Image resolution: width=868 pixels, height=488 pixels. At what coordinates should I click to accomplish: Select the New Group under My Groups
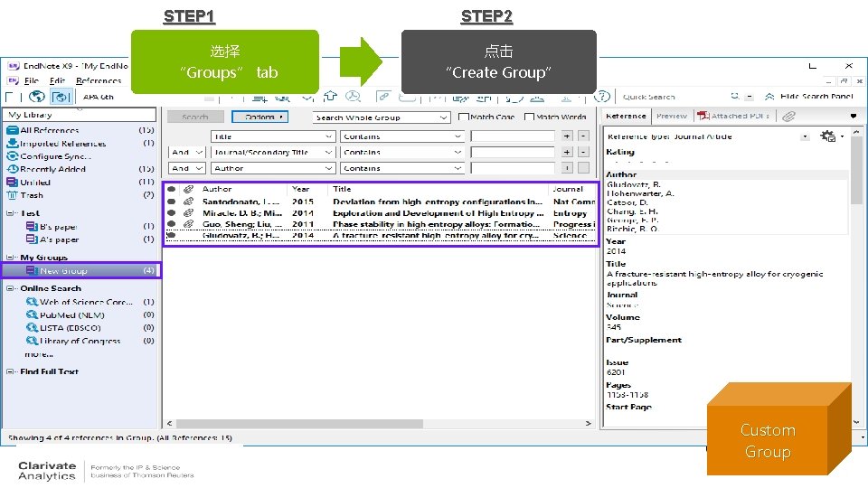click(80, 270)
